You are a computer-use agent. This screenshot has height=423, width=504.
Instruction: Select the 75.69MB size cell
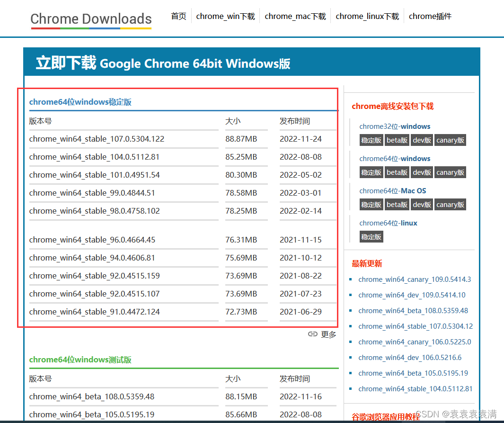pyautogui.click(x=241, y=258)
